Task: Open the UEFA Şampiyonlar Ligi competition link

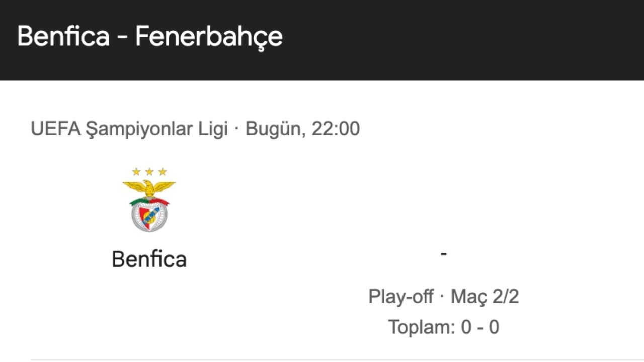Action: click(x=129, y=129)
